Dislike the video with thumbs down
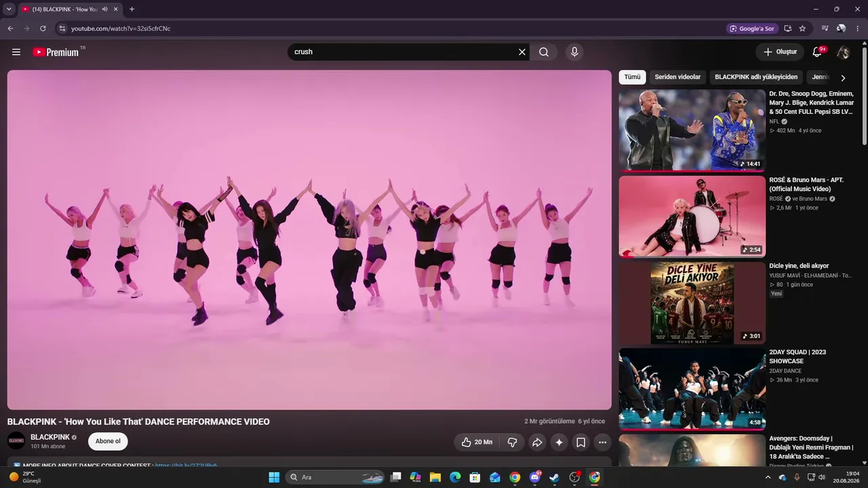Screen dimensions: 868x488 coord(512,443)
